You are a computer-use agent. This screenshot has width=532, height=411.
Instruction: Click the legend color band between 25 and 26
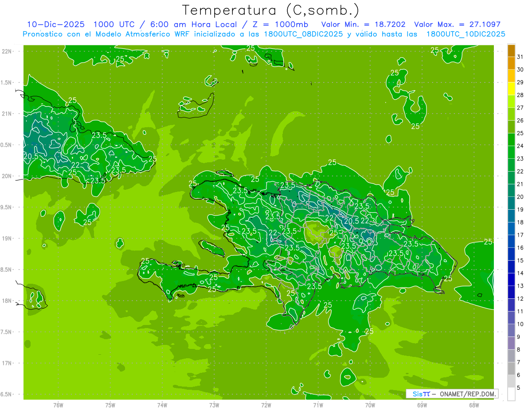(511, 127)
